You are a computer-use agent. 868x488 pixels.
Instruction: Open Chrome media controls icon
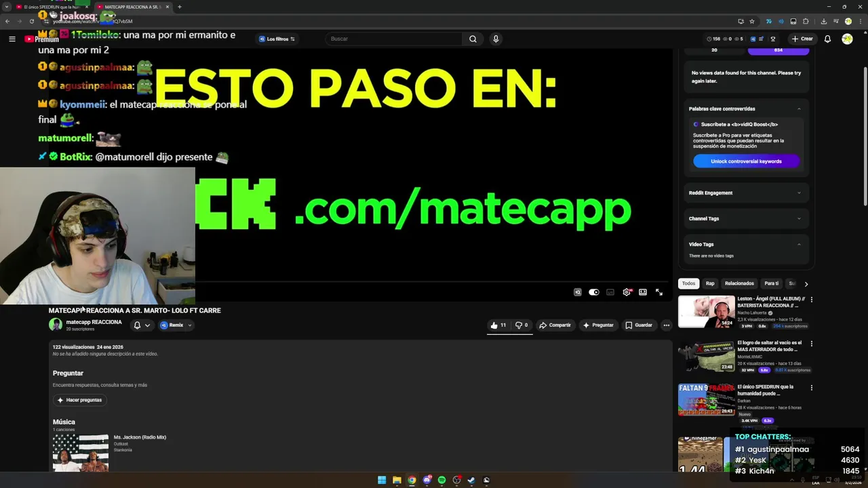835,21
